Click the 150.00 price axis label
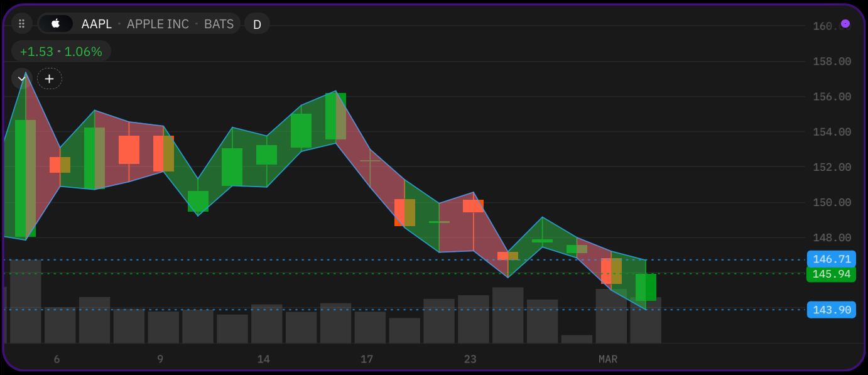The image size is (868, 375). click(x=832, y=202)
